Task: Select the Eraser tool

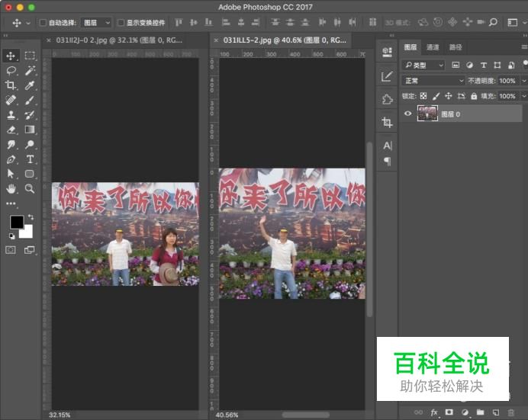Action: click(11, 130)
